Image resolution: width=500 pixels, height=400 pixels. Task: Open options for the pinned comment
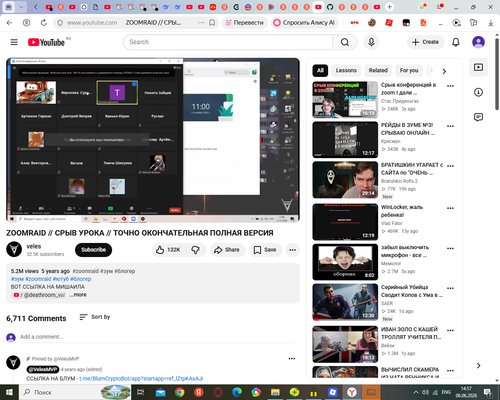pos(292,359)
